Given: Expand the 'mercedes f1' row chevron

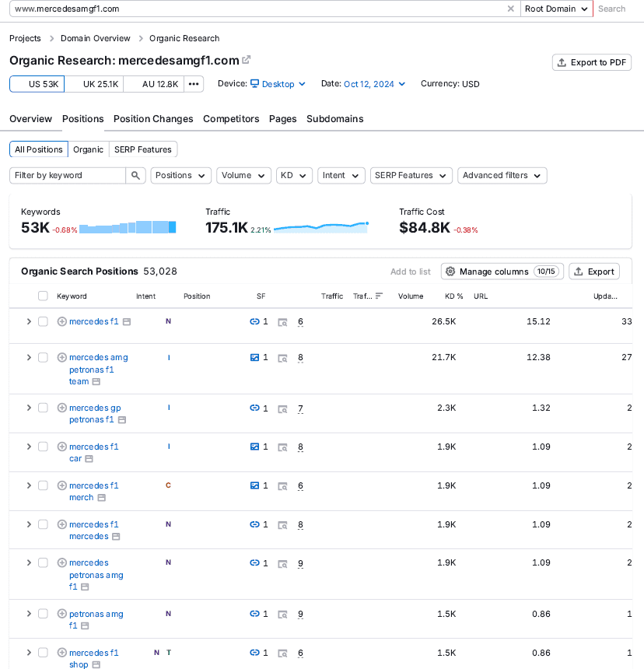Looking at the screenshot, I should 29,321.
